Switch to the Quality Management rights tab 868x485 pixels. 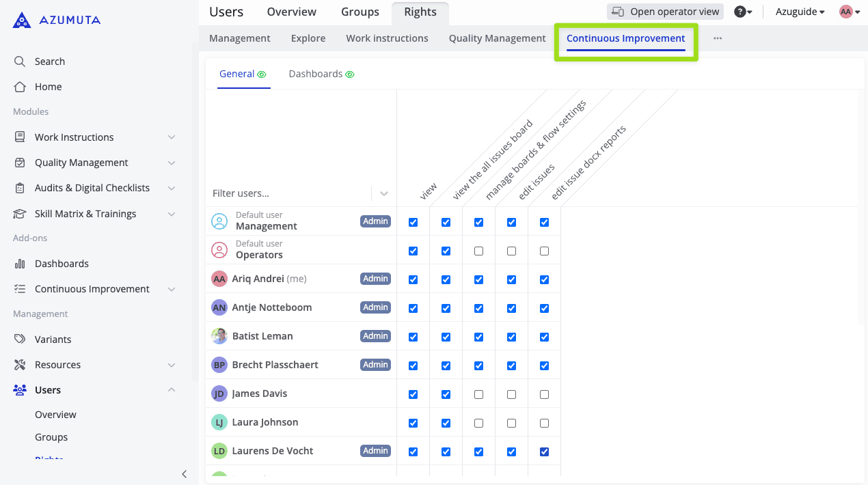[x=497, y=38]
